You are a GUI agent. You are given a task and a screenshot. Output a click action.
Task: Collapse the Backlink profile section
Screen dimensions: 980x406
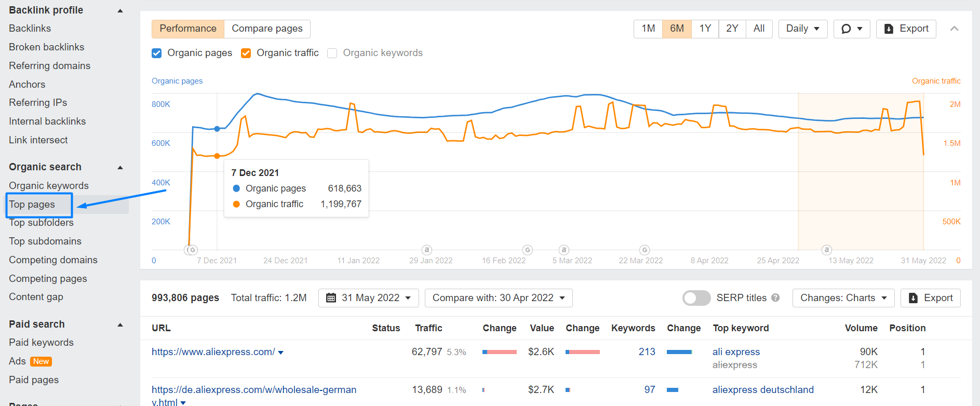[120, 10]
